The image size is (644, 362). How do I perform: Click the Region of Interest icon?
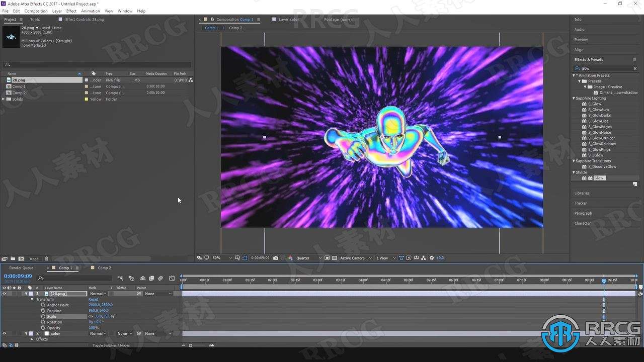click(327, 258)
